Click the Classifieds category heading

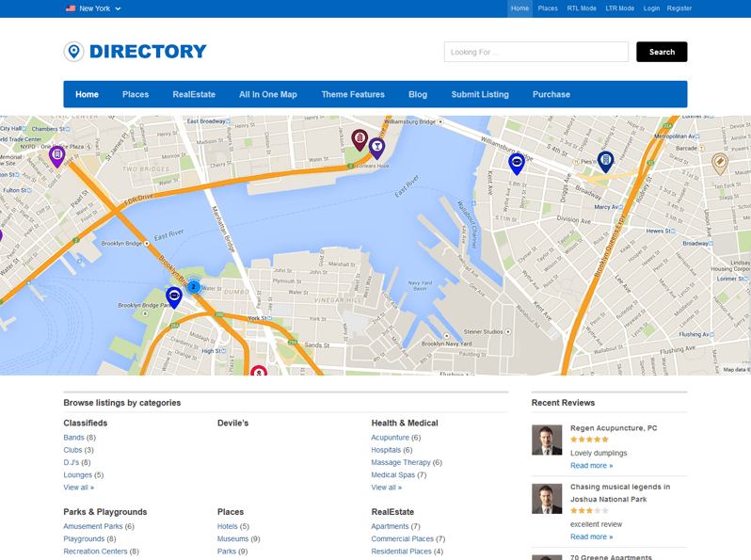pos(86,423)
